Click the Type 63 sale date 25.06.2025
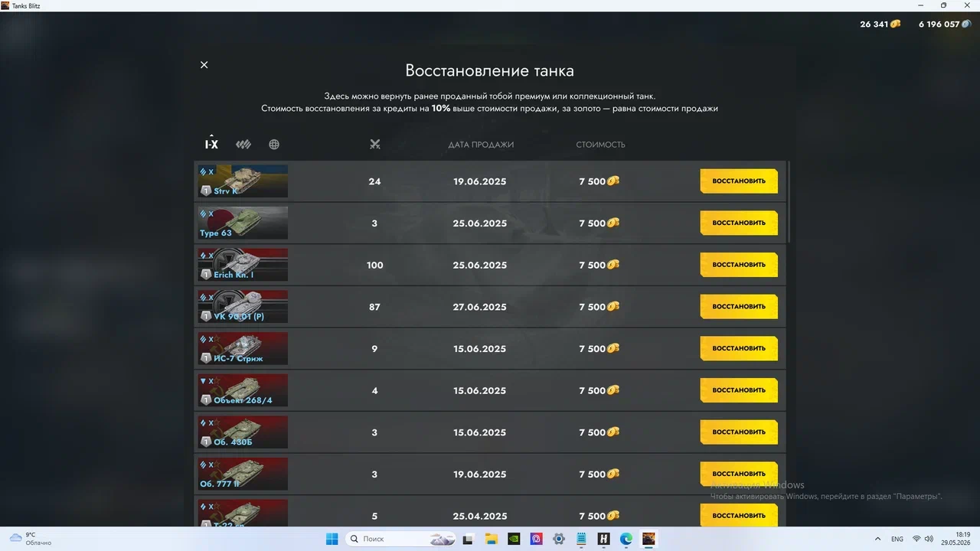This screenshot has height=551, width=980. (x=480, y=223)
